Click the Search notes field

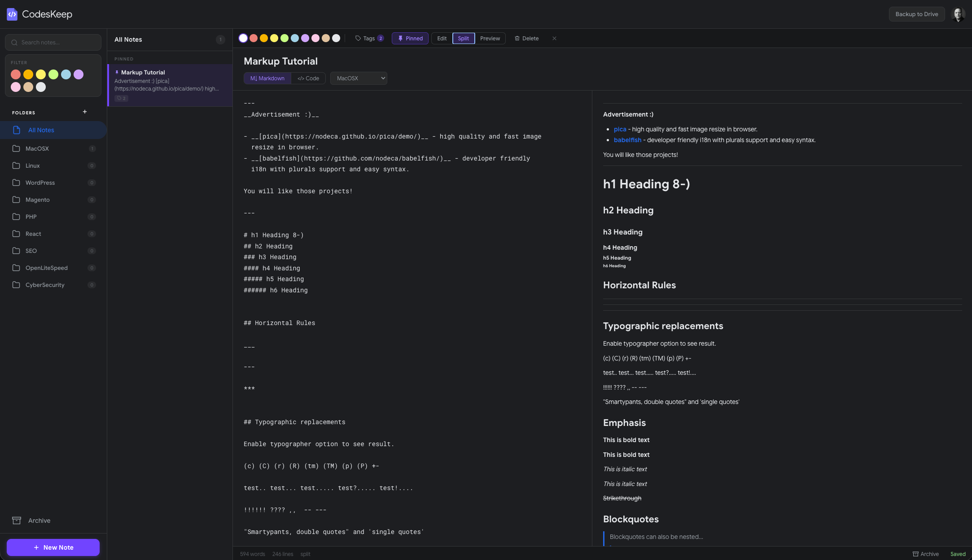53,43
